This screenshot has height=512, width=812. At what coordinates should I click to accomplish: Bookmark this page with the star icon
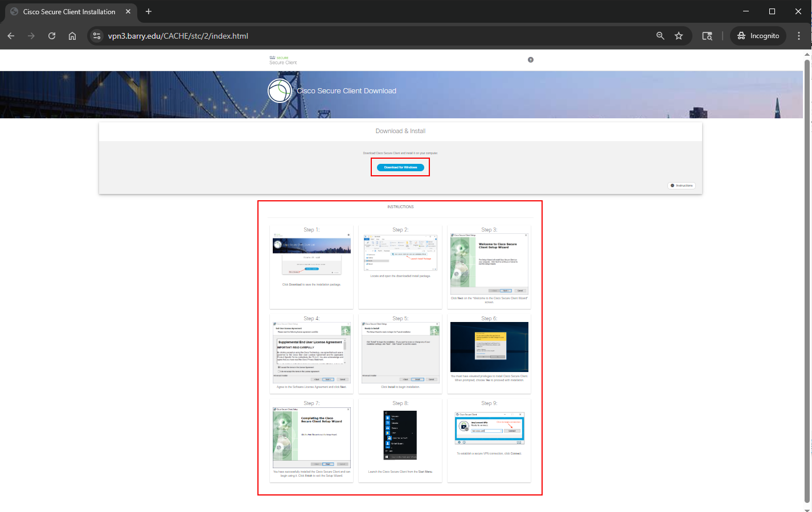coord(679,36)
